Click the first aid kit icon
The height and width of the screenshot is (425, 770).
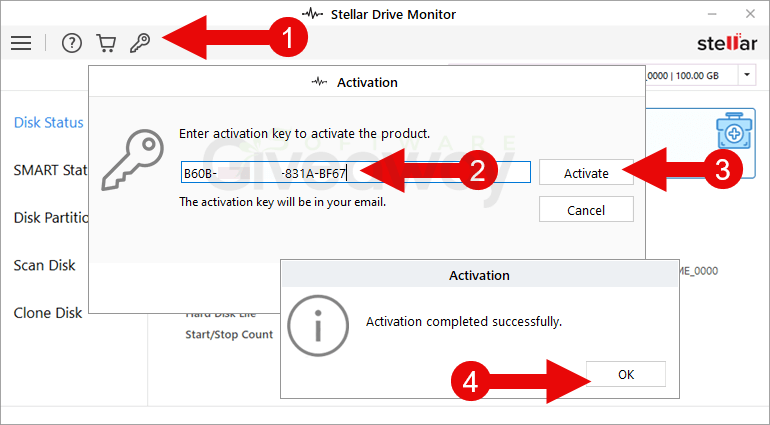(734, 131)
